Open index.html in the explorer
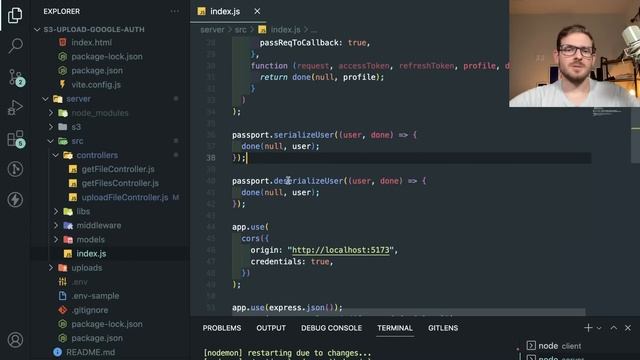The width and height of the screenshot is (640, 360). 91,42
